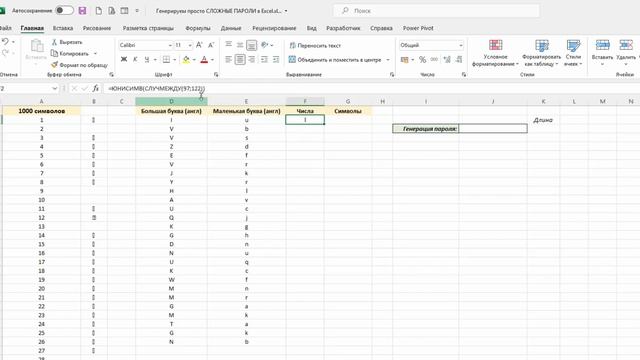Switch to the Данные tab
640x360 pixels.
231,28
